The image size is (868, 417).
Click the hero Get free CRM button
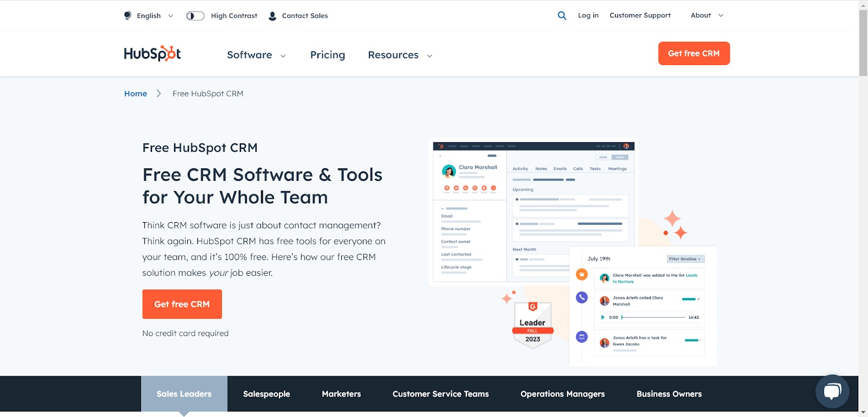click(x=182, y=304)
